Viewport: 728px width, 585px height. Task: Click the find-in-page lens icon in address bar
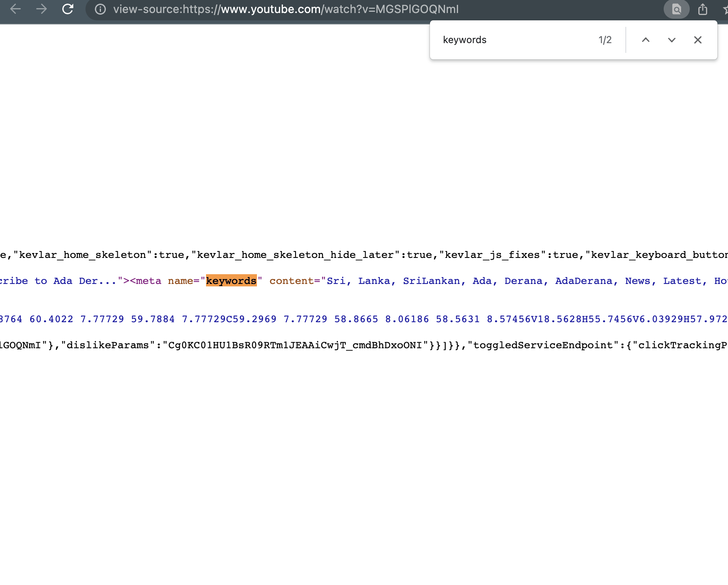(x=676, y=9)
